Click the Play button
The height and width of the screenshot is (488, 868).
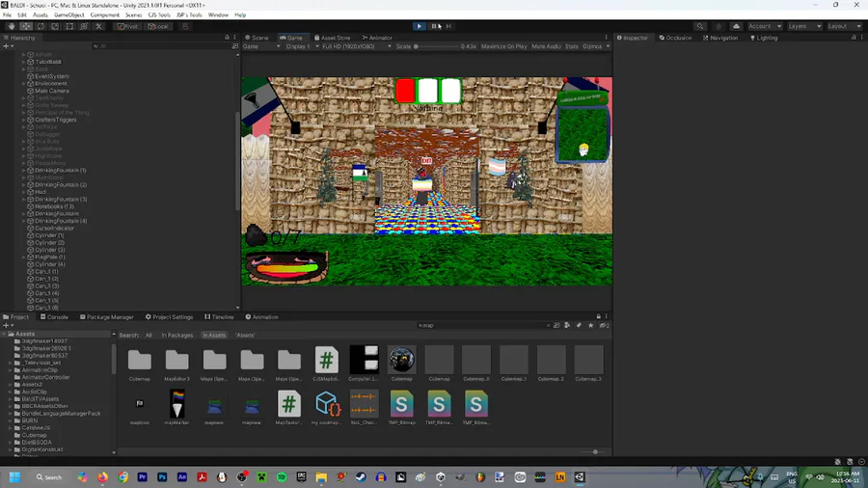[x=420, y=26]
